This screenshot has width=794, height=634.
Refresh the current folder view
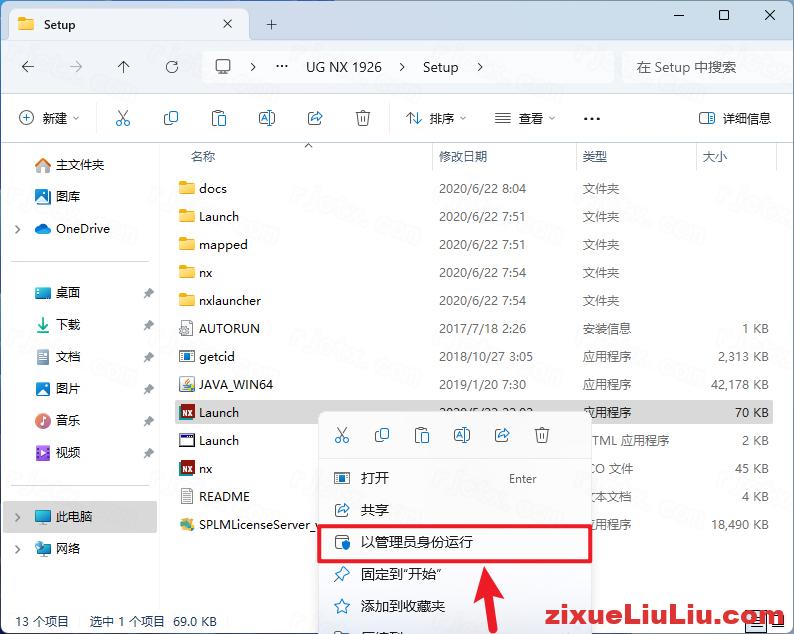click(x=172, y=67)
